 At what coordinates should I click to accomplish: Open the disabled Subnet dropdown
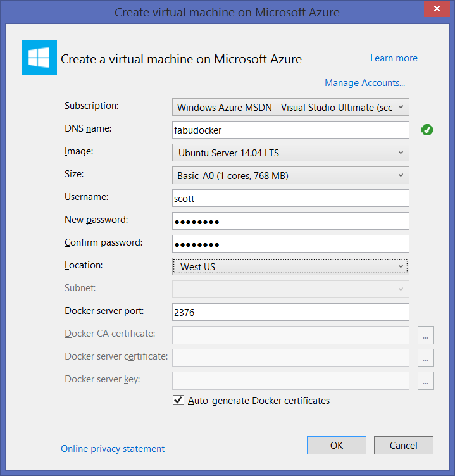click(290, 289)
